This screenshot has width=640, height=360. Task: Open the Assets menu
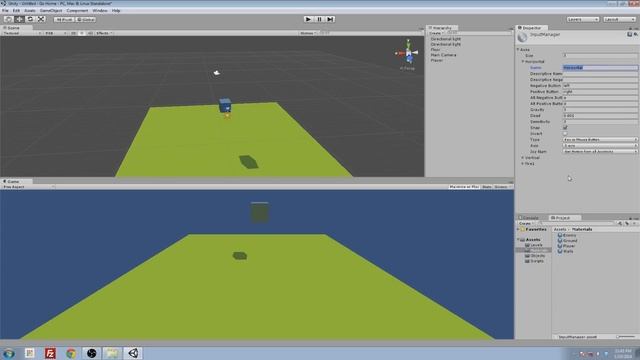[30, 11]
